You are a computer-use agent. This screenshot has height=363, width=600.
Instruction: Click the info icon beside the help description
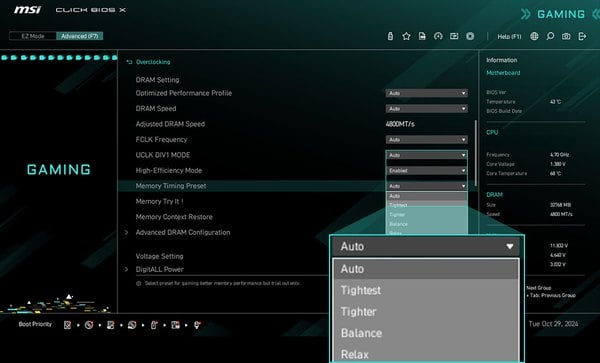click(139, 284)
